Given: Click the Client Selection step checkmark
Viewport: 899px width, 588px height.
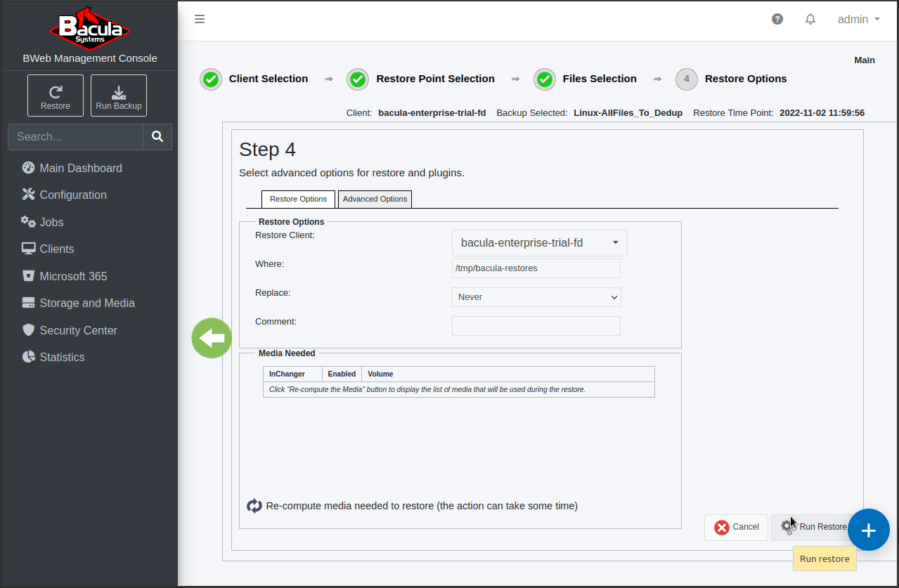Looking at the screenshot, I should tap(211, 79).
